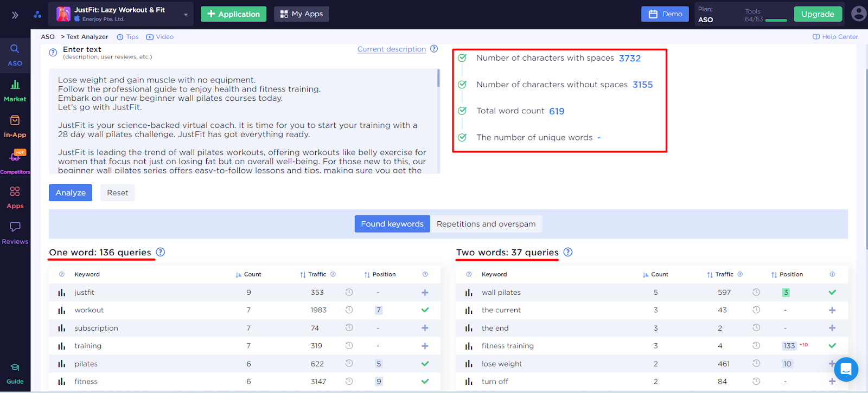Click the Analyze button
868x393 pixels.
pyautogui.click(x=71, y=192)
